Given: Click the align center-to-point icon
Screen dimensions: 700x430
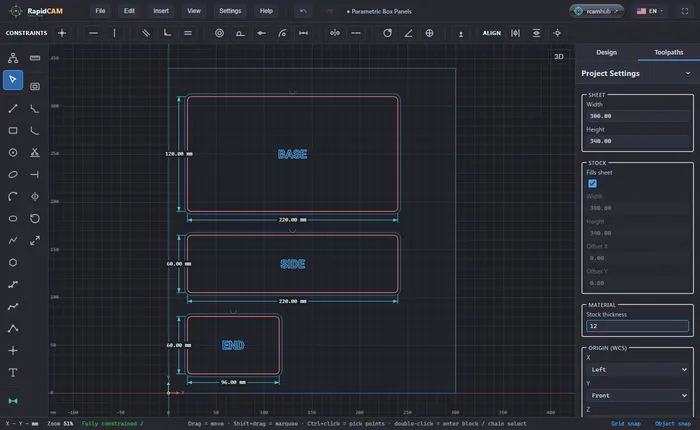Looking at the screenshot, I should [x=557, y=33].
